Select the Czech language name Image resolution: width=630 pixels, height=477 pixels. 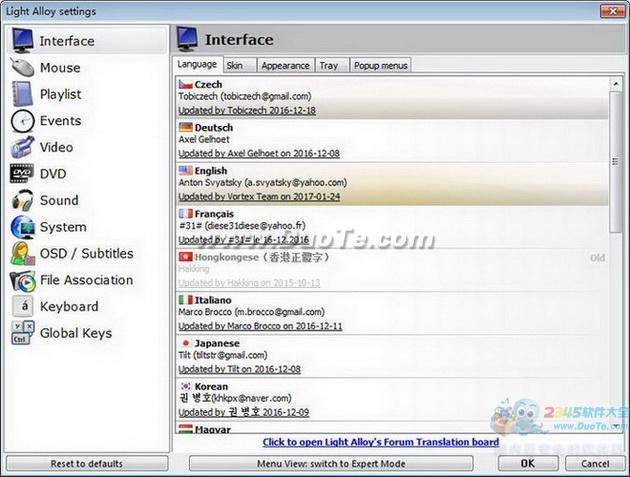coord(208,84)
